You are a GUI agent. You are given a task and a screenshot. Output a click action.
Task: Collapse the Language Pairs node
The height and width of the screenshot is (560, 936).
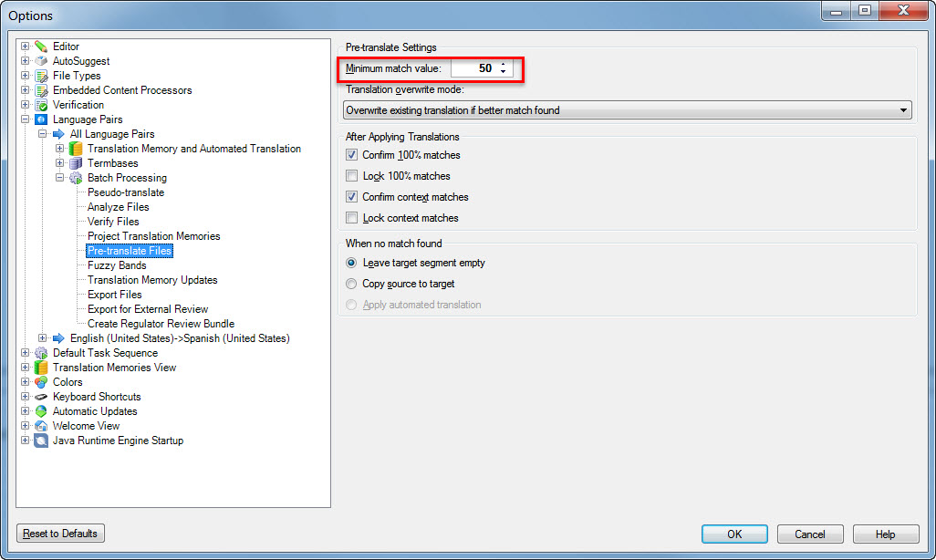(x=25, y=119)
